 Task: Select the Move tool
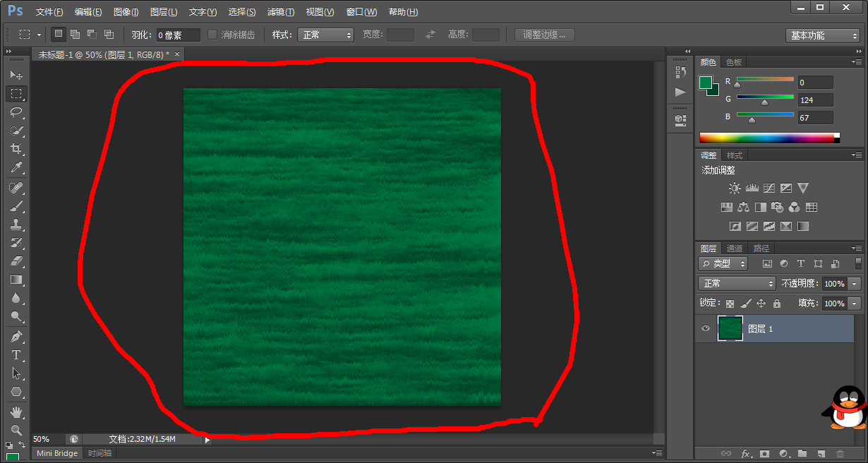16,75
